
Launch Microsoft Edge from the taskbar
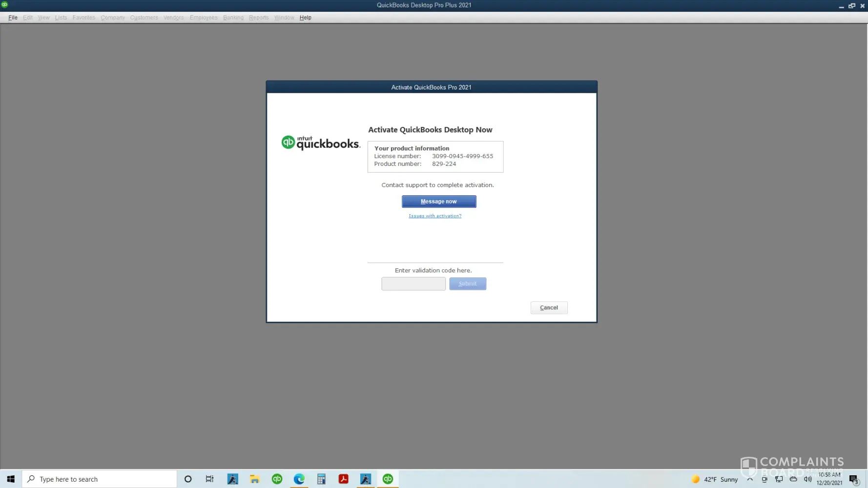click(x=299, y=479)
